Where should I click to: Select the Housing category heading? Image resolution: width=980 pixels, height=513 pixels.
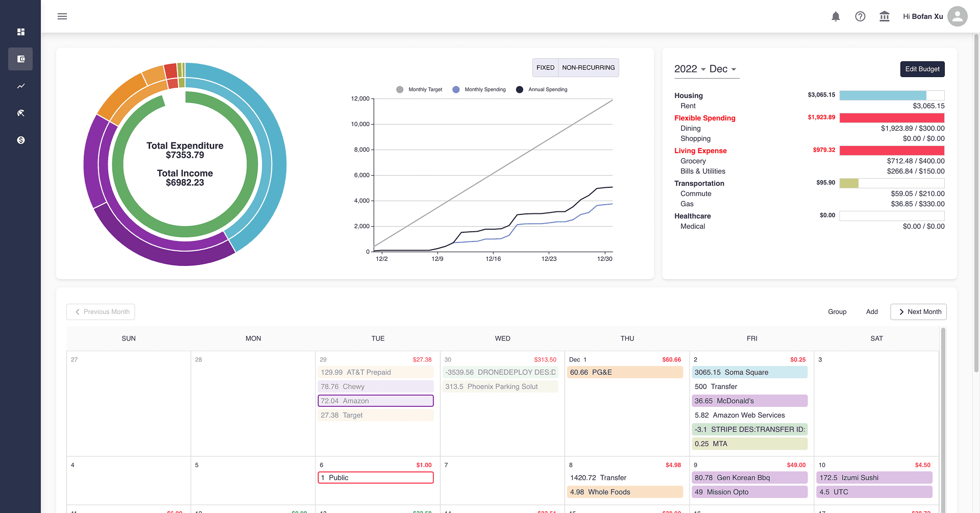point(689,95)
